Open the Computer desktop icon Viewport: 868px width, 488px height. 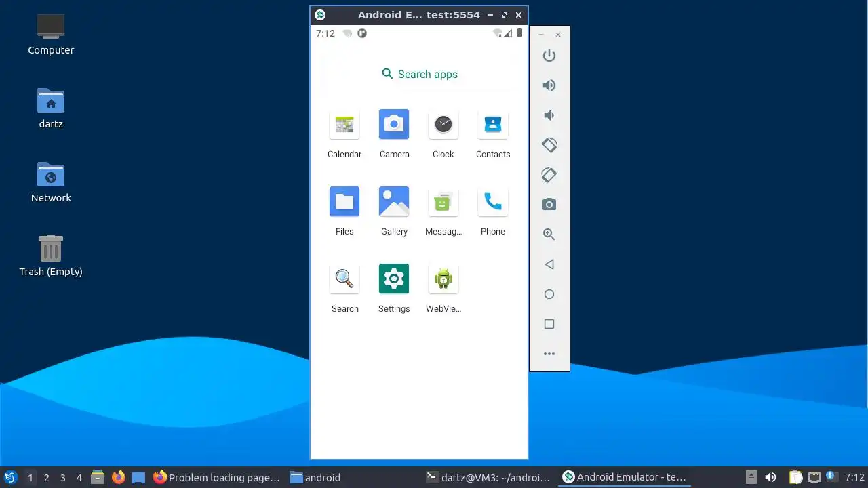(51, 35)
